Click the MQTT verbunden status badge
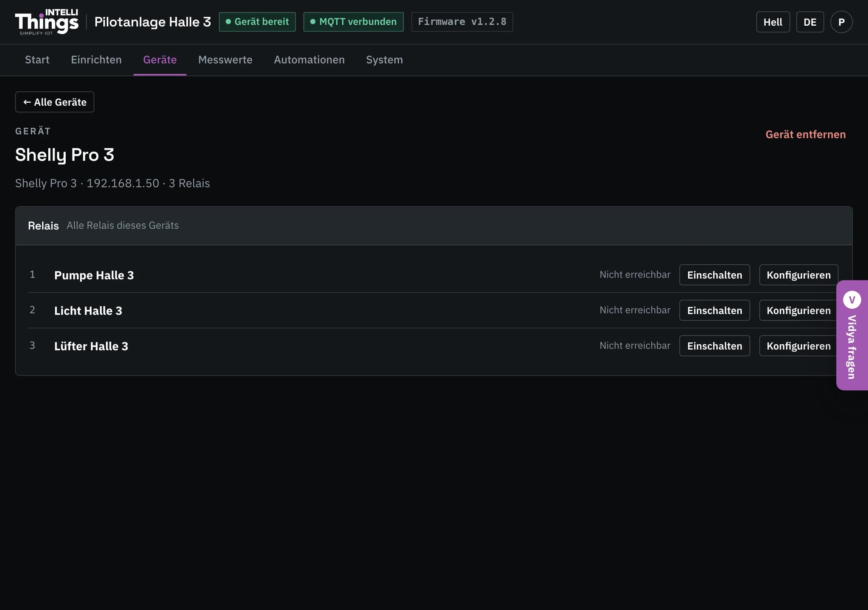868x610 pixels. [x=354, y=22]
